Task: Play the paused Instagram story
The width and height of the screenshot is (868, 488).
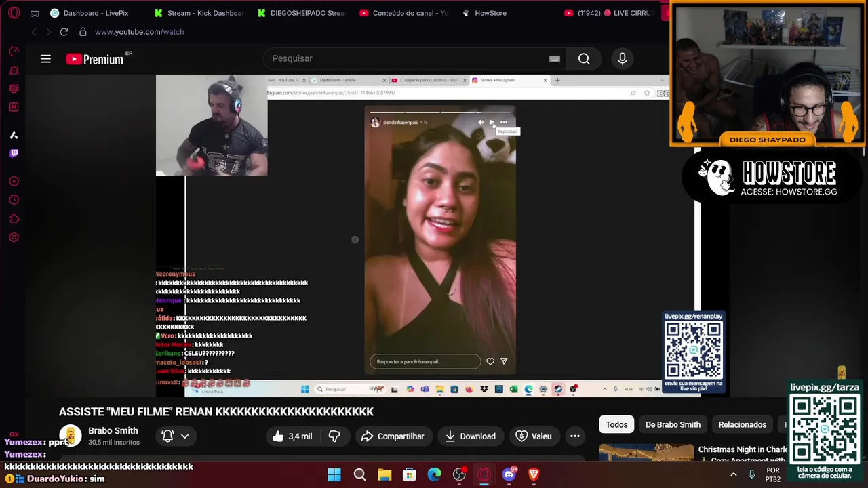Action: 492,123
